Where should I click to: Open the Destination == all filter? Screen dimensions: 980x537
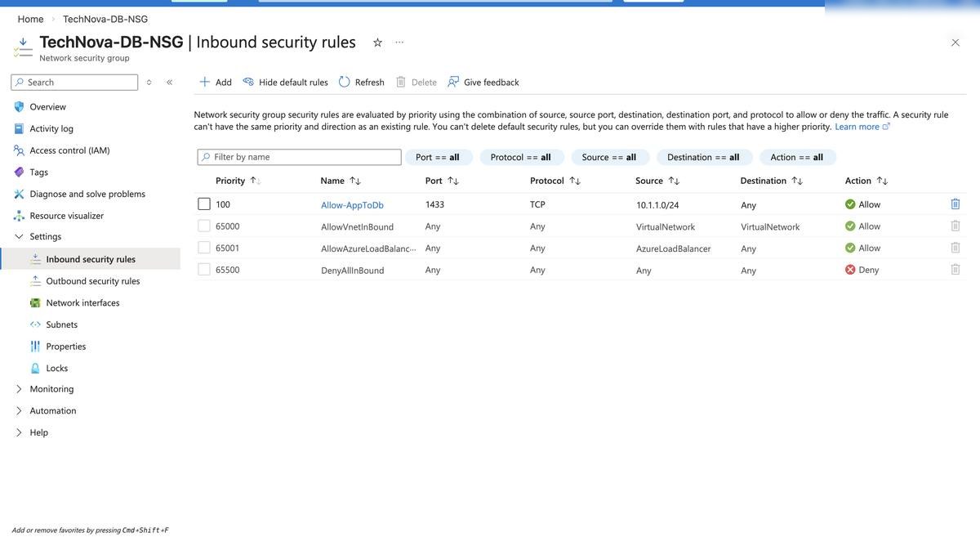pos(703,157)
